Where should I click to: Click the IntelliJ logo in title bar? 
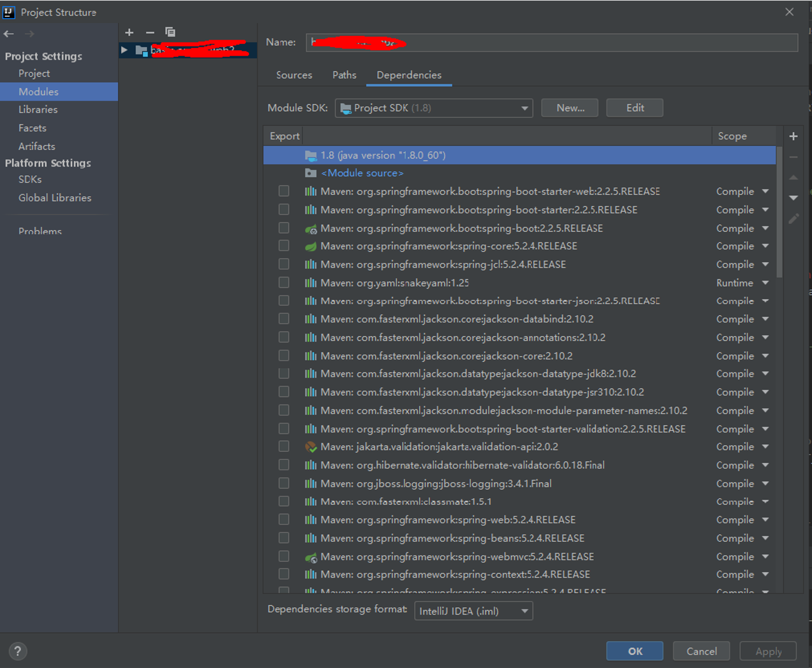9,12
